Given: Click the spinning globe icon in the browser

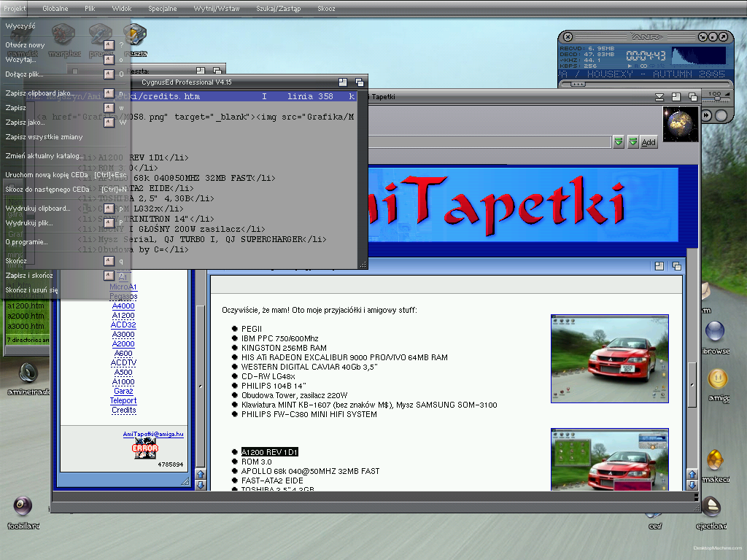Looking at the screenshot, I should point(681,123).
